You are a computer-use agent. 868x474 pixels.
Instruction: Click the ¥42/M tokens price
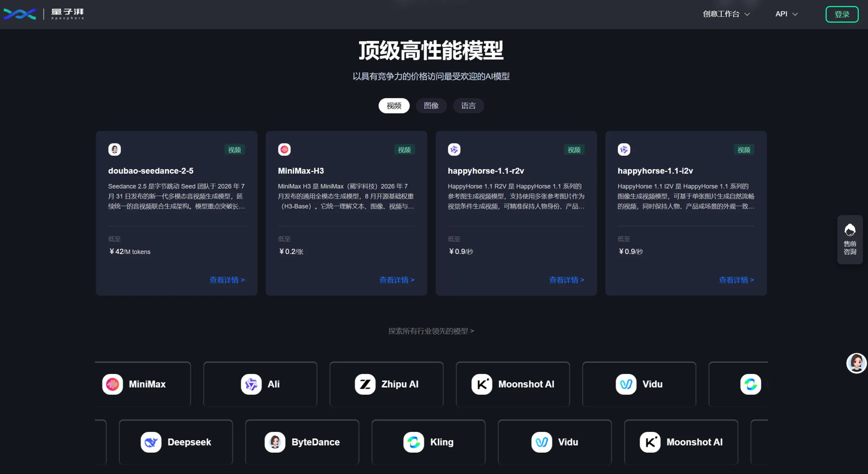130,252
